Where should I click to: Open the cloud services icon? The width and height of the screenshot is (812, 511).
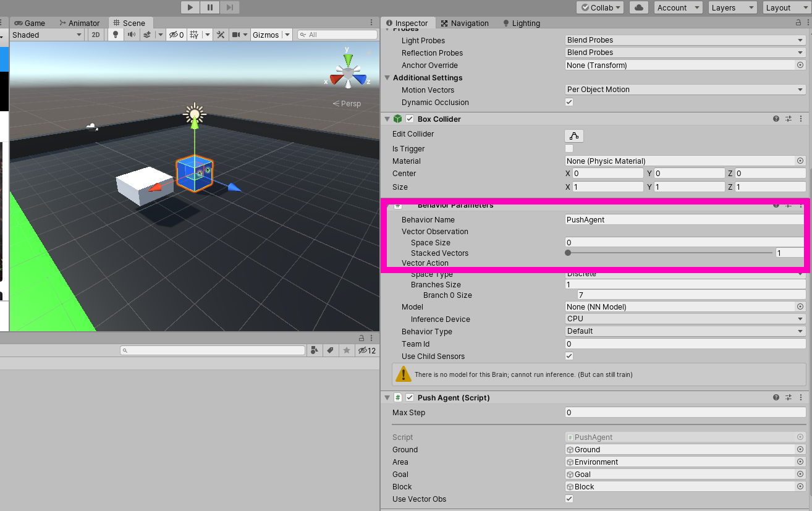click(640, 7)
